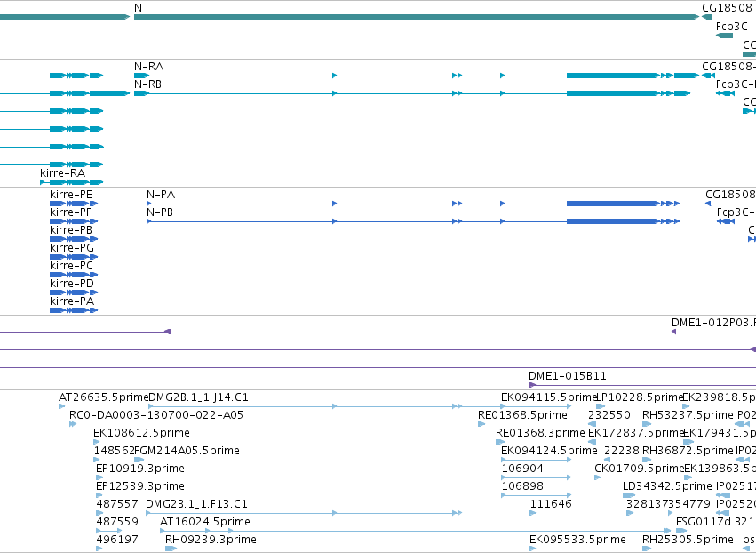This screenshot has height=553, width=756.
Task: Click the Fcp3C gene label
Action: coord(731,26)
